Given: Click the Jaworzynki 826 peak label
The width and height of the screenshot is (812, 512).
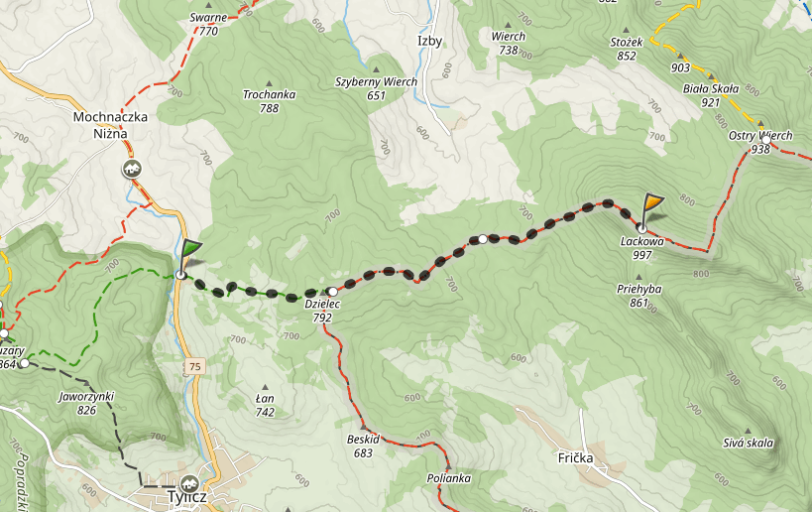Looking at the screenshot, I should (x=86, y=403).
